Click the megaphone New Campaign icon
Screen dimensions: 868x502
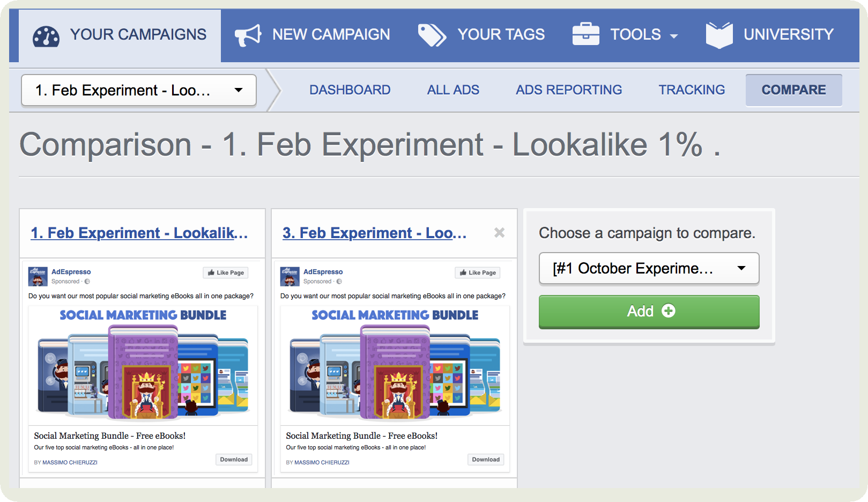click(x=248, y=35)
